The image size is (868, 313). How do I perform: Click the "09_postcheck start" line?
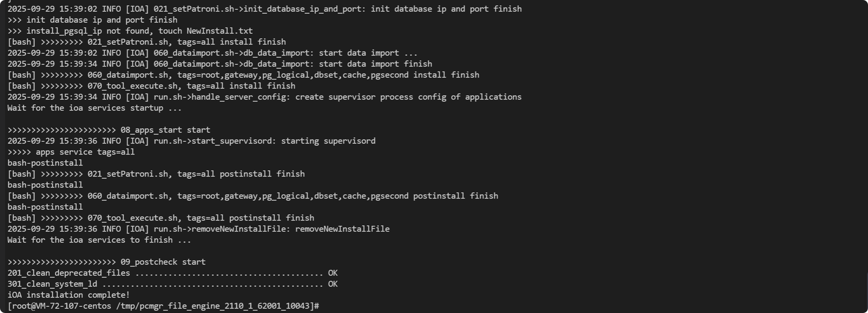(x=106, y=262)
